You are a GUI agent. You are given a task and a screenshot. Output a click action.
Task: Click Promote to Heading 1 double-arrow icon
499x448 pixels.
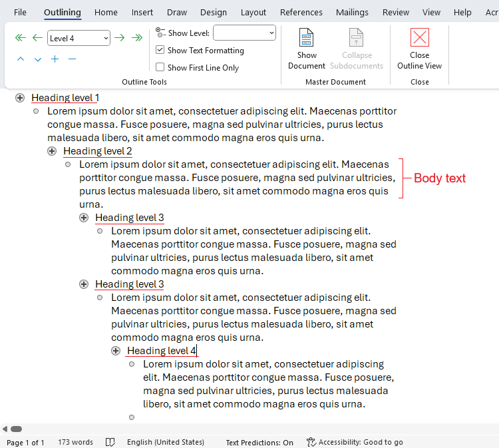[x=21, y=38]
